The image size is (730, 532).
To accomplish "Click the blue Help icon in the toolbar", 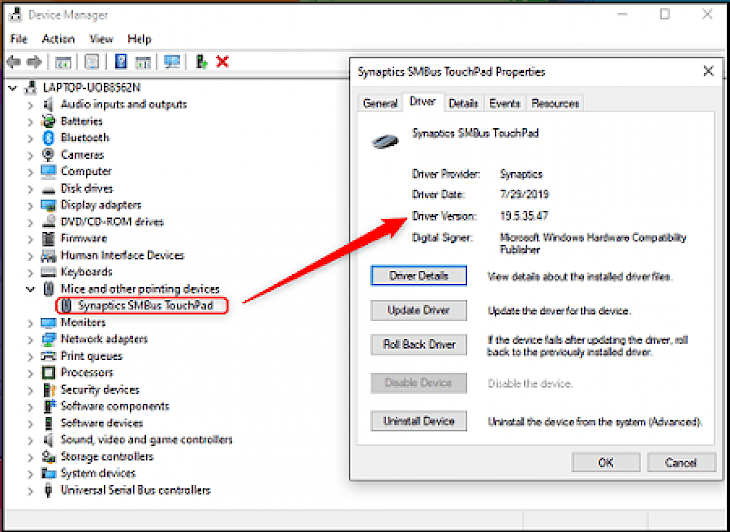I will 122,62.
